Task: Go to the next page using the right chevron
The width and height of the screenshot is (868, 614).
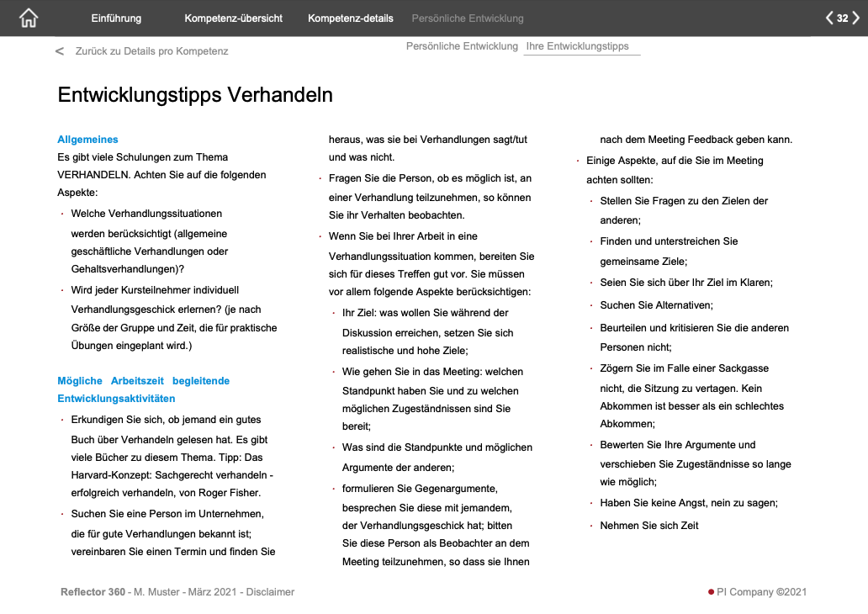Action: click(x=855, y=16)
